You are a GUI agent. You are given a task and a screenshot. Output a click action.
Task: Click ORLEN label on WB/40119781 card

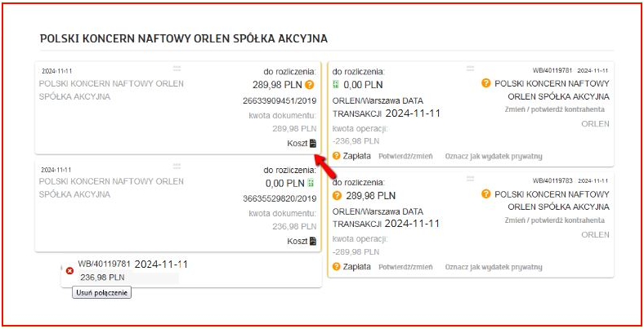pos(595,124)
